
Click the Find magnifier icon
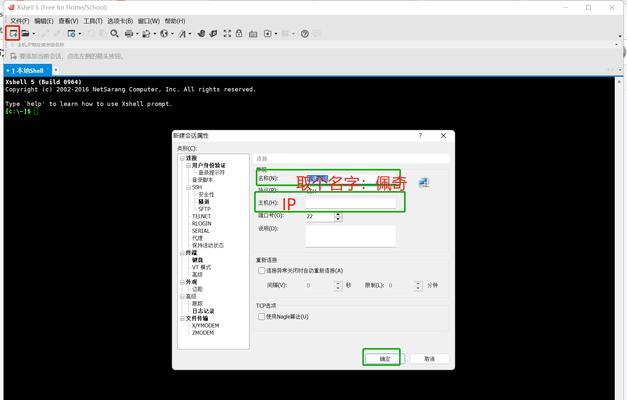[x=114, y=34]
